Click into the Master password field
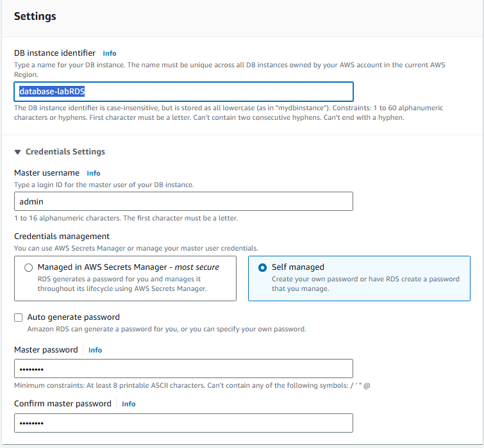This screenshot has height=448, width=484. [183, 369]
